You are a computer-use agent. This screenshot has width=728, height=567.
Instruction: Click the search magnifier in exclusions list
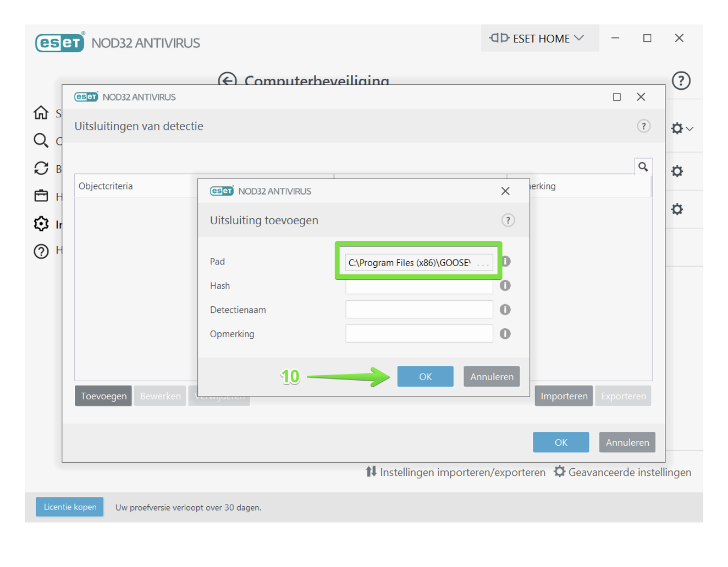pos(643,167)
